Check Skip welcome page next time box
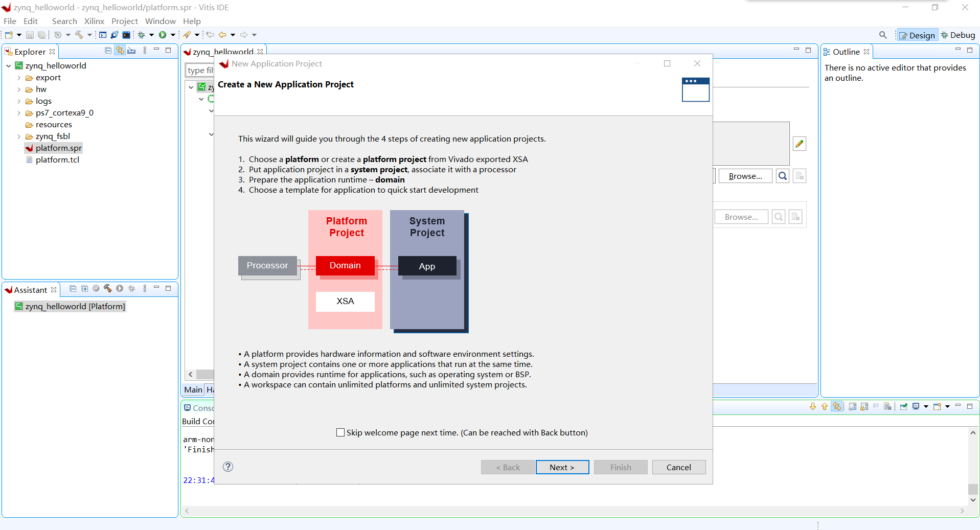980x530 pixels. tap(340, 432)
